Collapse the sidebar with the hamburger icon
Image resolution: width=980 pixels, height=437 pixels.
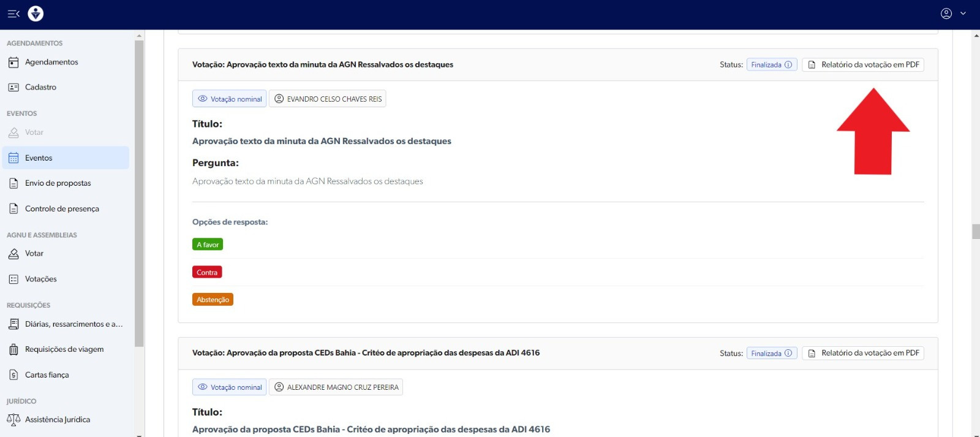click(13, 13)
